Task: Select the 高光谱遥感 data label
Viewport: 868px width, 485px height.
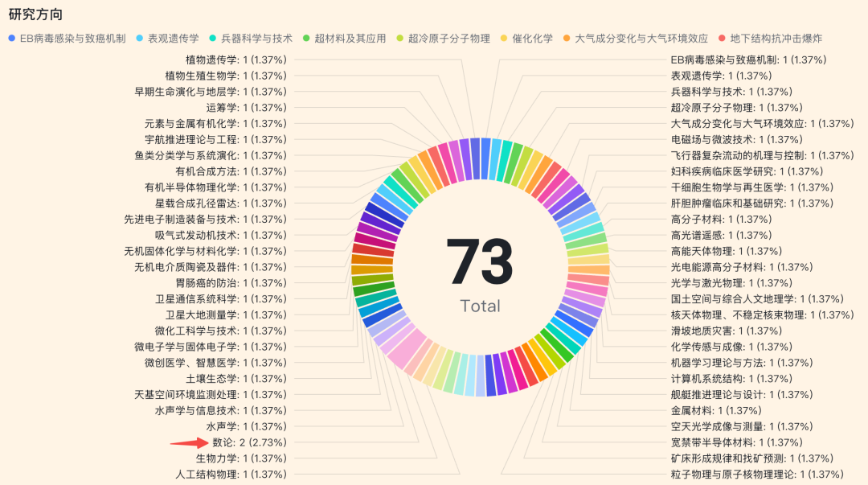Action: [x=721, y=235]
